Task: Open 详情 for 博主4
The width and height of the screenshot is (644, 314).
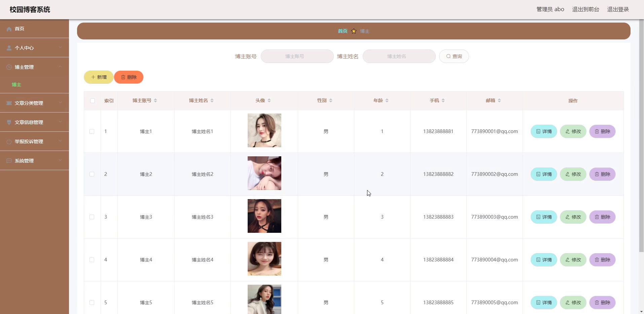Action: tap(544, 260)
